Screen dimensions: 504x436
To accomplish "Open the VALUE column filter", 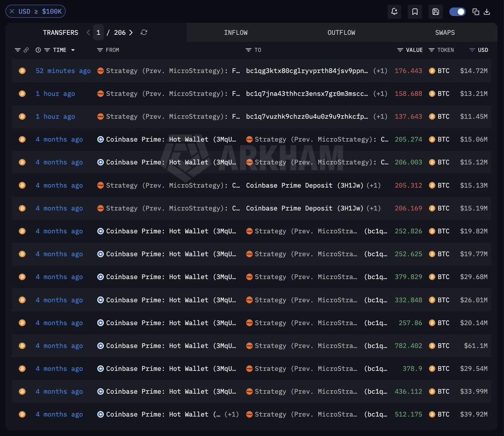I will pyautogui.click(x=400, y=50).
